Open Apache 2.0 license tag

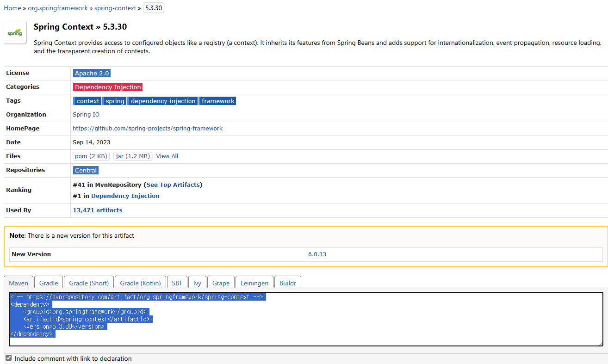click(x=92, y=73)
